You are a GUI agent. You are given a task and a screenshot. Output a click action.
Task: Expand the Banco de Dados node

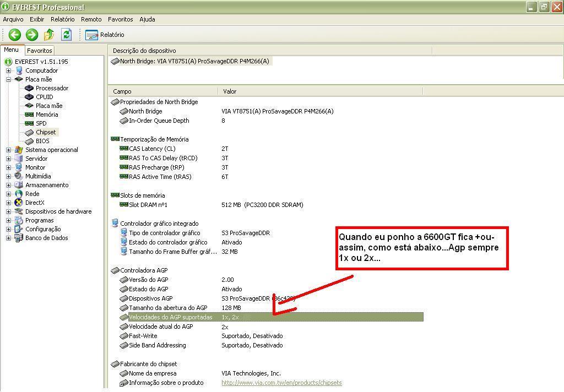coord(9,238)
